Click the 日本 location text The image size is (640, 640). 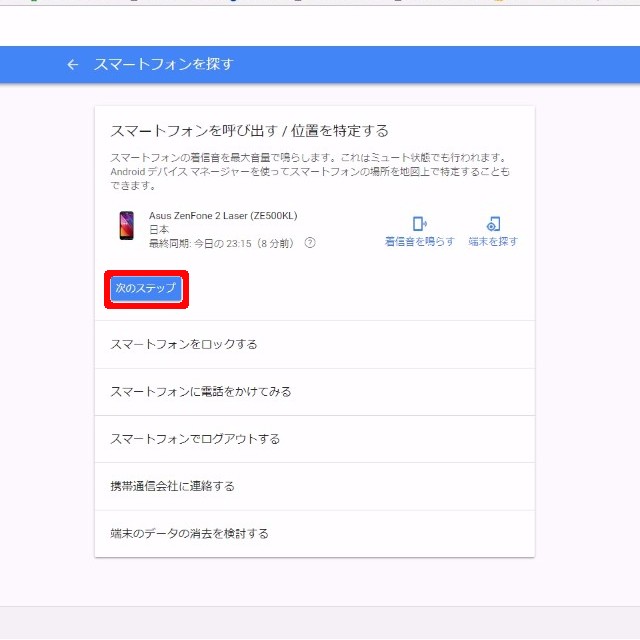[159, 229]
